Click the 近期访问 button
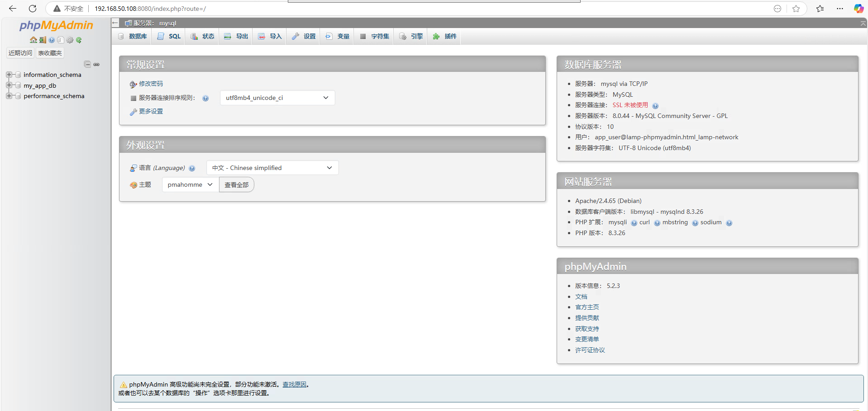Viewport: 868px width, 411px height. [x=20, y=53]
